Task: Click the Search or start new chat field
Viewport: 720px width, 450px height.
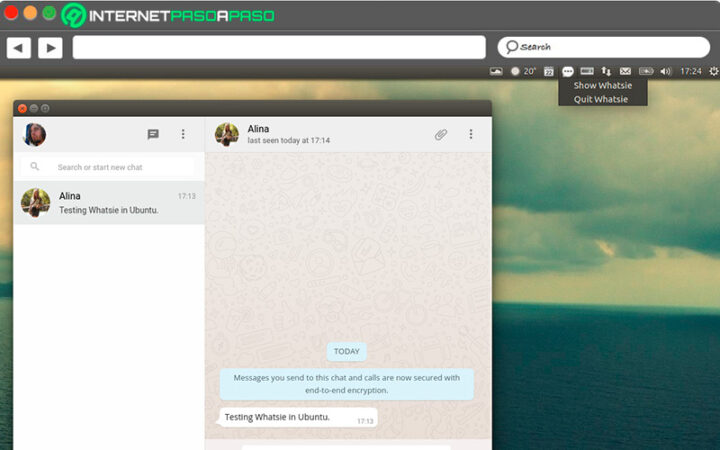Action: pos(112,167)
